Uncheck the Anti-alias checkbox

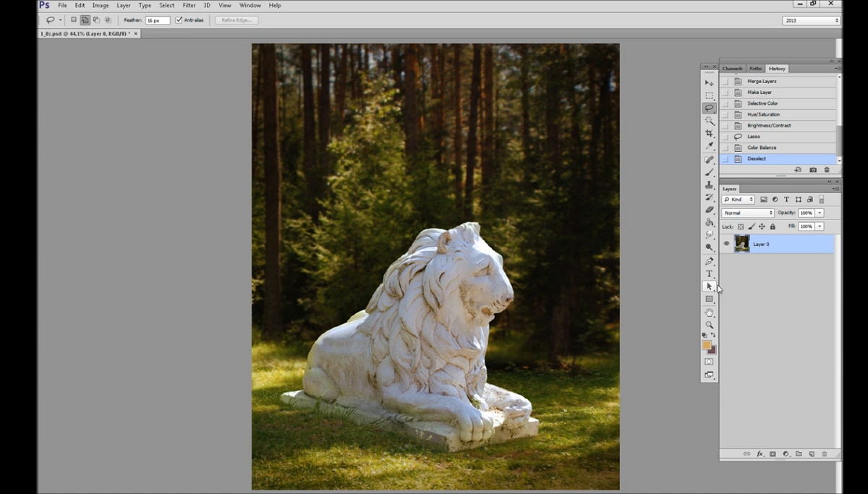pyautogui.click(x=179, y=20)
